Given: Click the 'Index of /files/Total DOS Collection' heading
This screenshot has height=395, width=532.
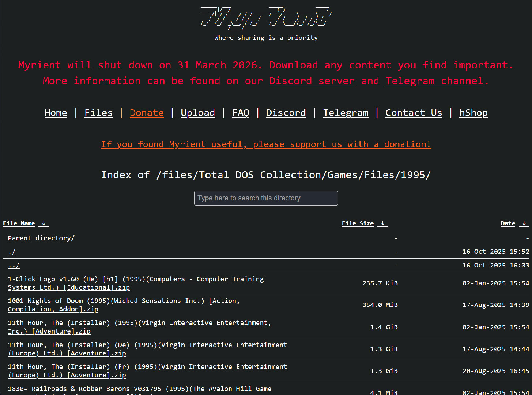Looking at the screenshot, I should 266,175.
